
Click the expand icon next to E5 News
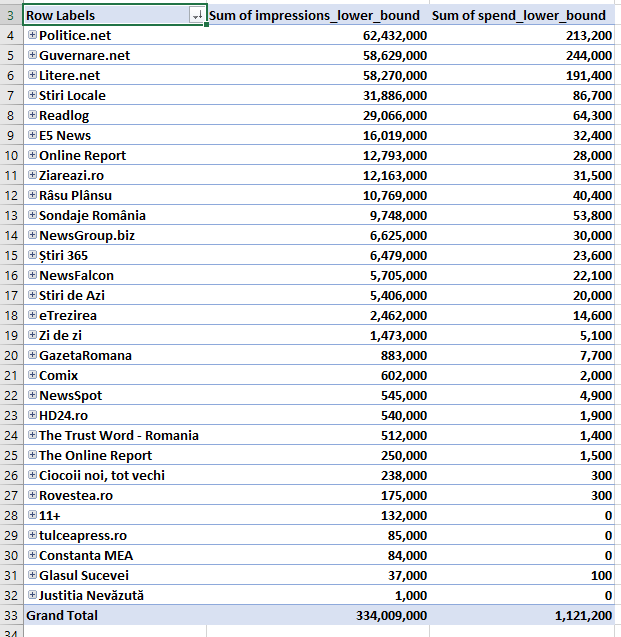tap(32, 135)
